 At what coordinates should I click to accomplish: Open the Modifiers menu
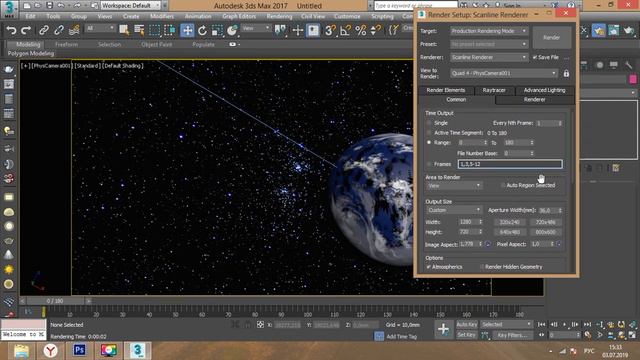coord(162,16)
